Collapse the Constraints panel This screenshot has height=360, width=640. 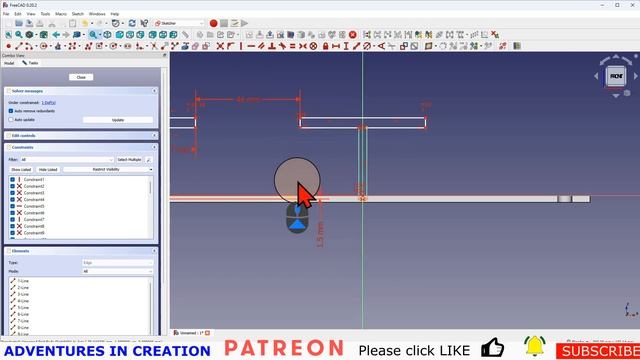pyautogui.click(x=154, y=147)
